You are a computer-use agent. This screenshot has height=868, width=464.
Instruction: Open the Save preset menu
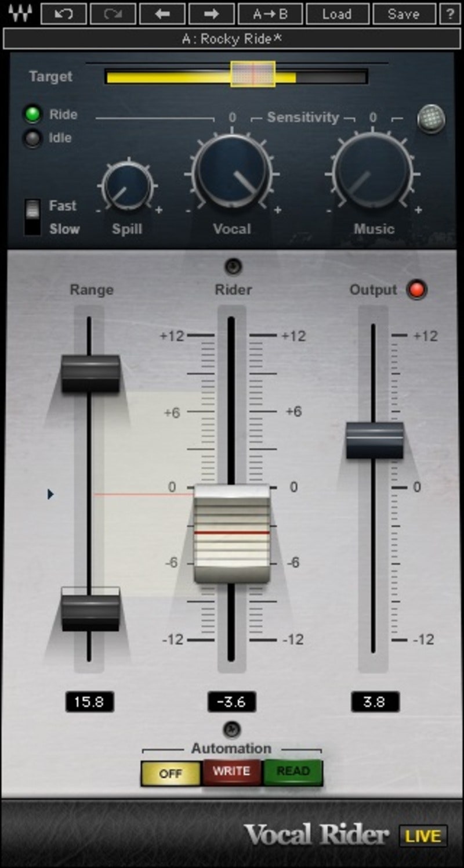pyautogui.click(x=404, y=13)
